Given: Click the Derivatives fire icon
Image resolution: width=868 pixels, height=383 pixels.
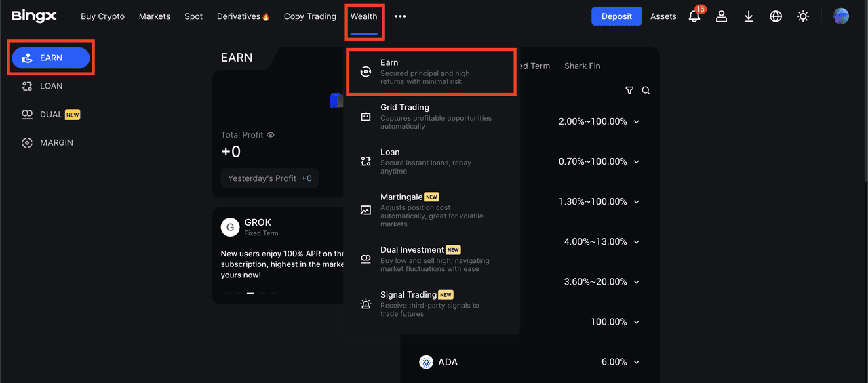Looking at the screenshot, I should coord(266,17).
